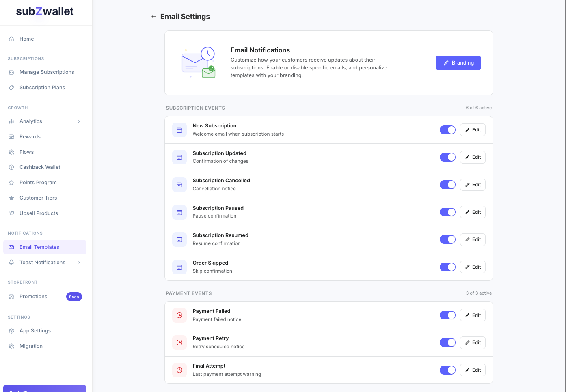Edit the New Subscription email template
The image size is (566, 392).
point(473,130)
